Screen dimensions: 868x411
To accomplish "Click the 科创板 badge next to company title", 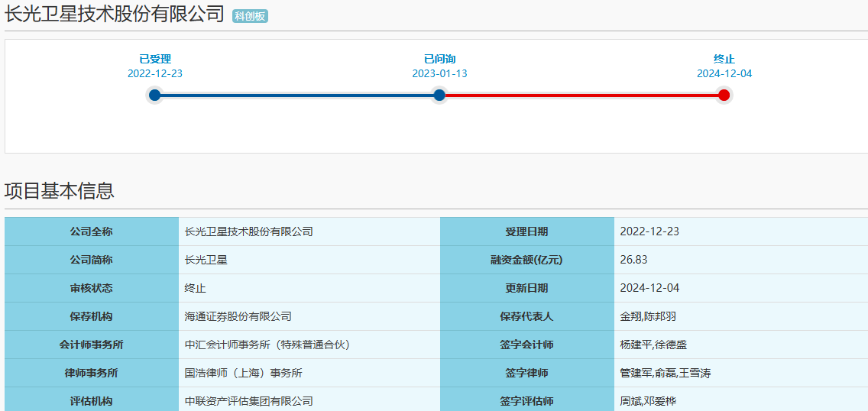I will (250, 16).
